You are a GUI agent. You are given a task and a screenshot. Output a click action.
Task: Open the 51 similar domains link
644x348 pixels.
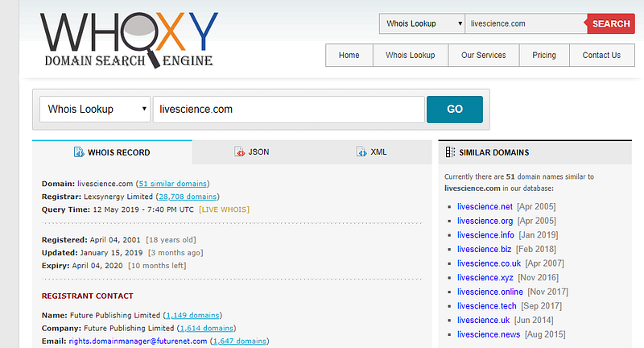172,184
